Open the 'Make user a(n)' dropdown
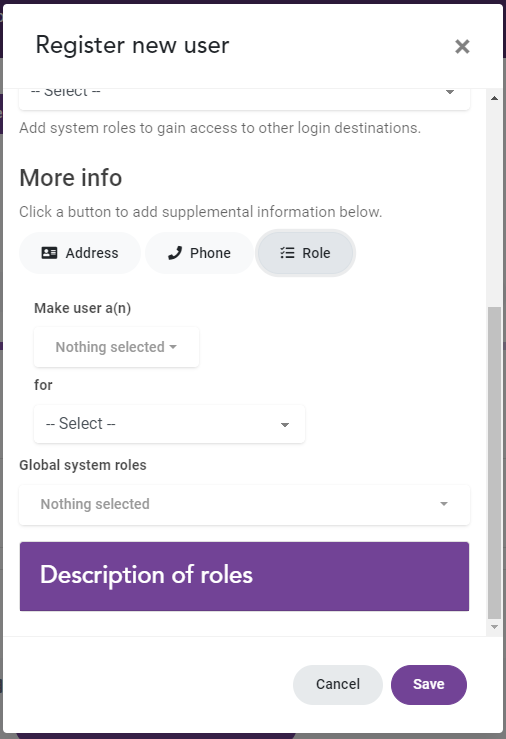The width and height of the screenshot is (506, 739). 116,347
